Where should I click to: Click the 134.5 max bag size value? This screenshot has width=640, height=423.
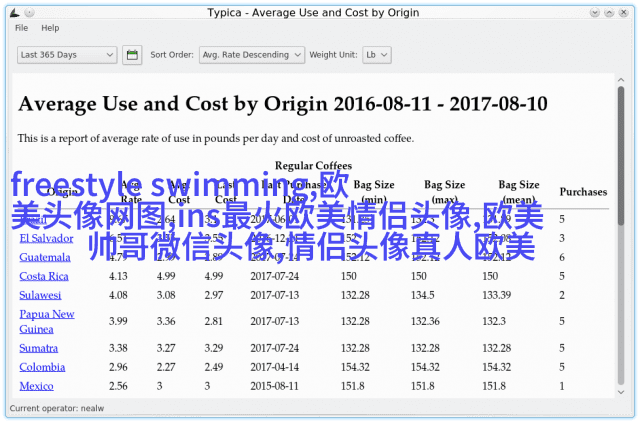tap(422, 295)
